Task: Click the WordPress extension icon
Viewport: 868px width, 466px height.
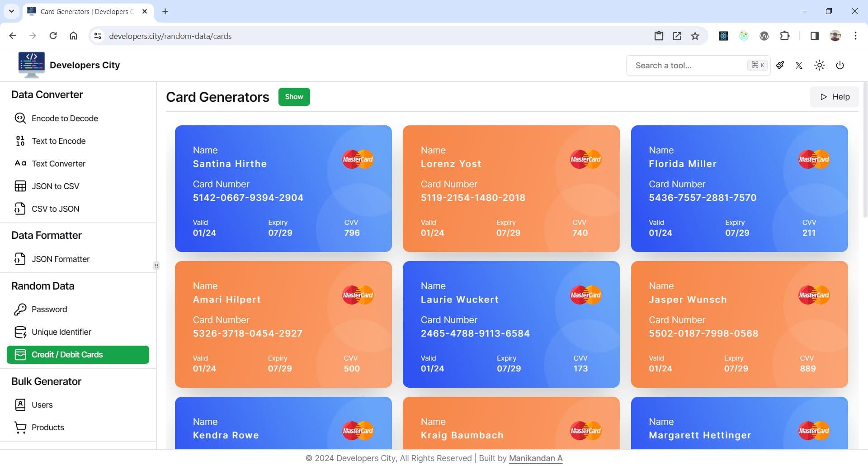Action: tap(764, 36)
